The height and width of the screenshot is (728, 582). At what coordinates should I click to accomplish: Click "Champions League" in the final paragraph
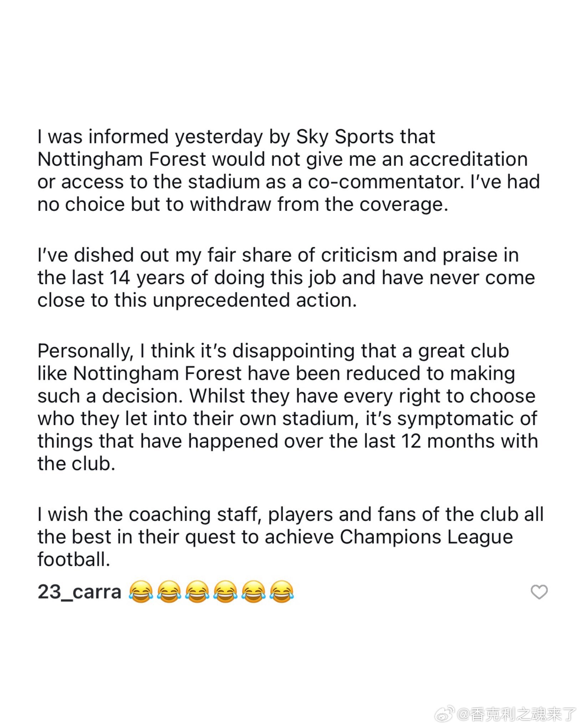[x=426, y=537]
